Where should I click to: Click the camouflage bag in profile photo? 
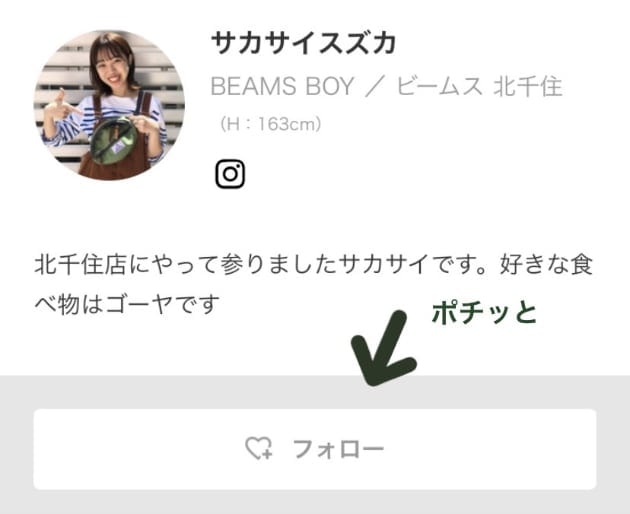click(x=113, y=141)
